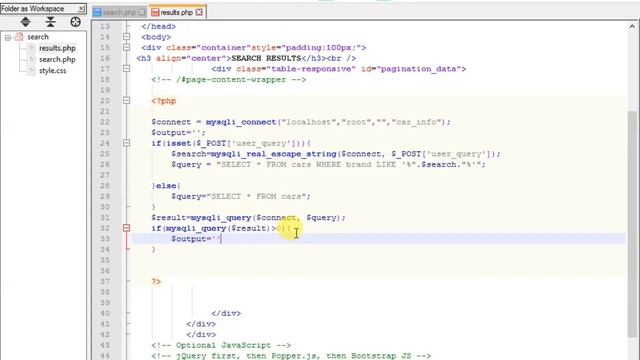Click the blue saved icon on search.php tab

[97, 13]
